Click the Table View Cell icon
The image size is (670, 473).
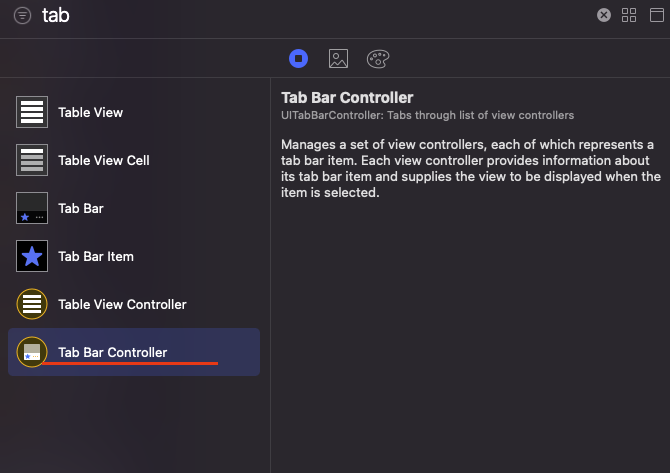(32, 160)
